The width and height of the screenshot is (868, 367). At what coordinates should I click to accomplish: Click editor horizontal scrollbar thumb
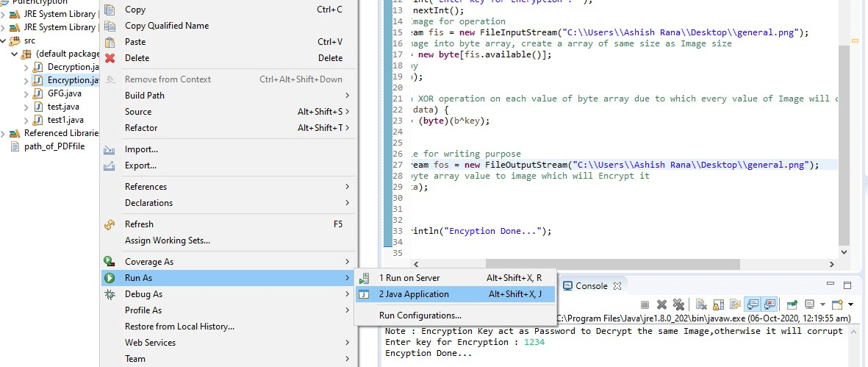612,265
